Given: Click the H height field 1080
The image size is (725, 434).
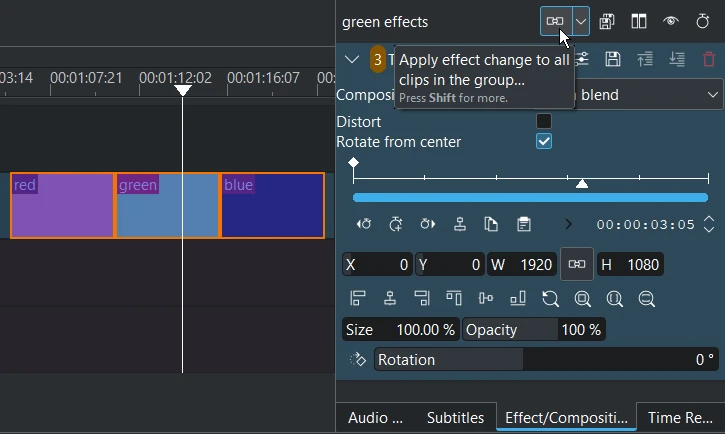Looking at the screenshot, I should coord(630,264).
